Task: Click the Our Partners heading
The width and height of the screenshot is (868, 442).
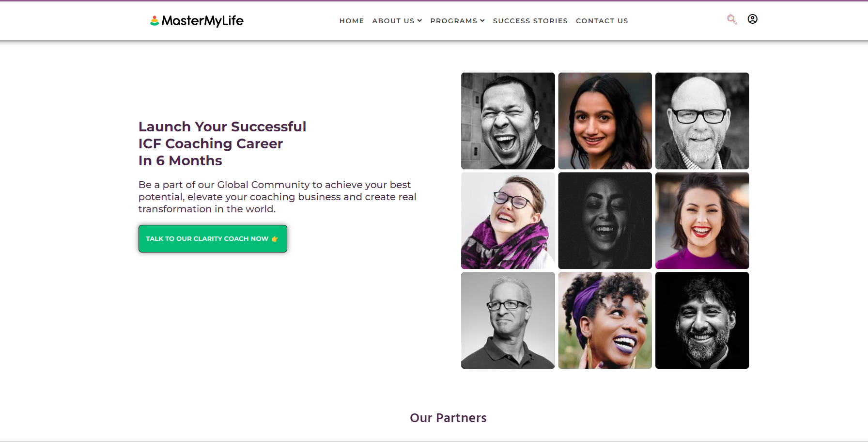Action: point(448,418)
